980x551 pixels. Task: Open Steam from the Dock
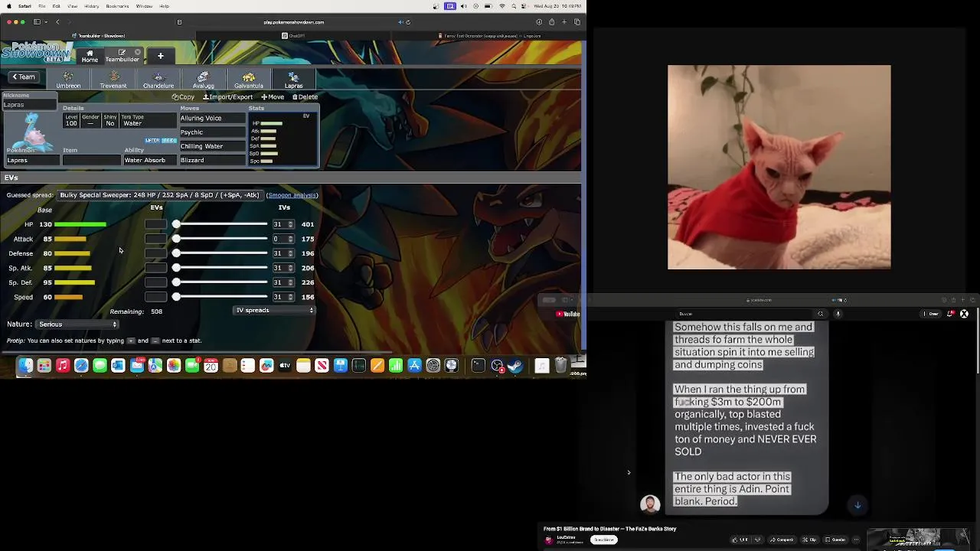pos(515,366)
